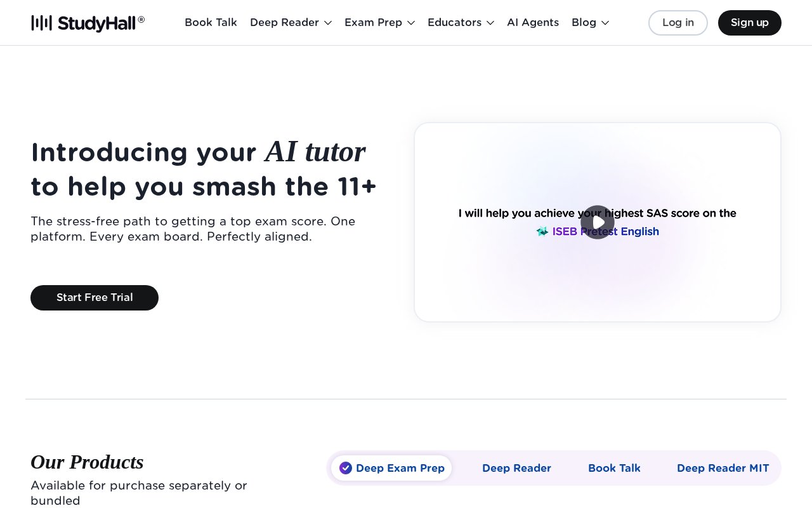This screenshot has width=812, height=508.
Task: Switch to the Book Talk product tab
Action: (614, 468)
